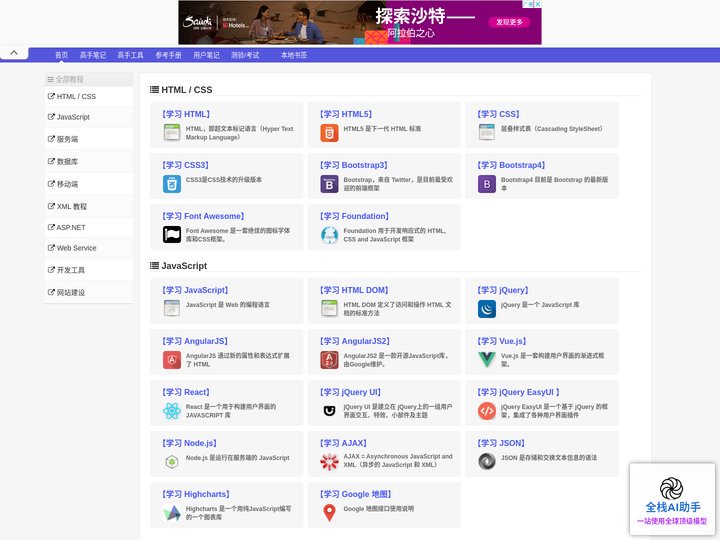The width and height of the screenshot is (720, 540).
Task: Click the AngularJS2 red shield icon
Action: pos(329,360)
